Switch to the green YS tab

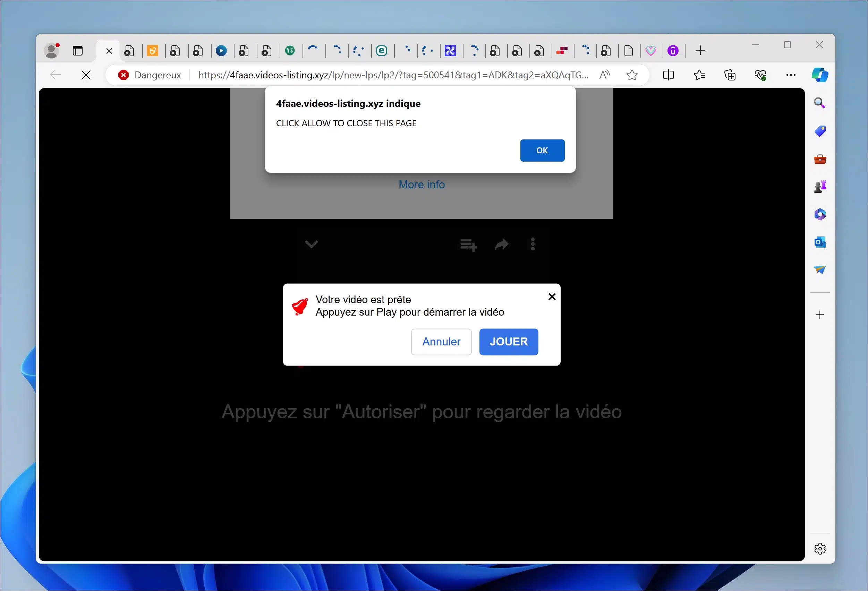290,50
